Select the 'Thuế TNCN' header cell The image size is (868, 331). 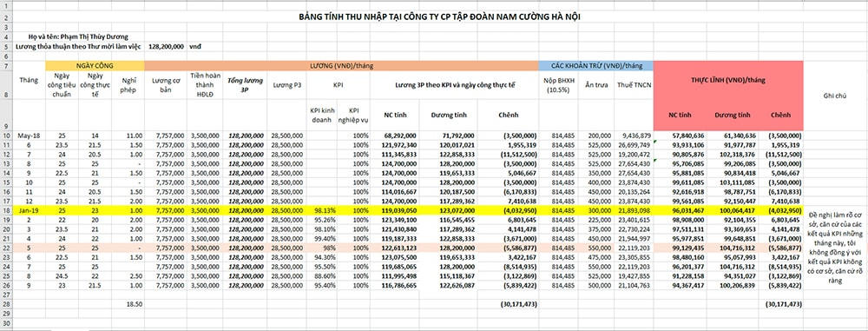pos(634,85)
